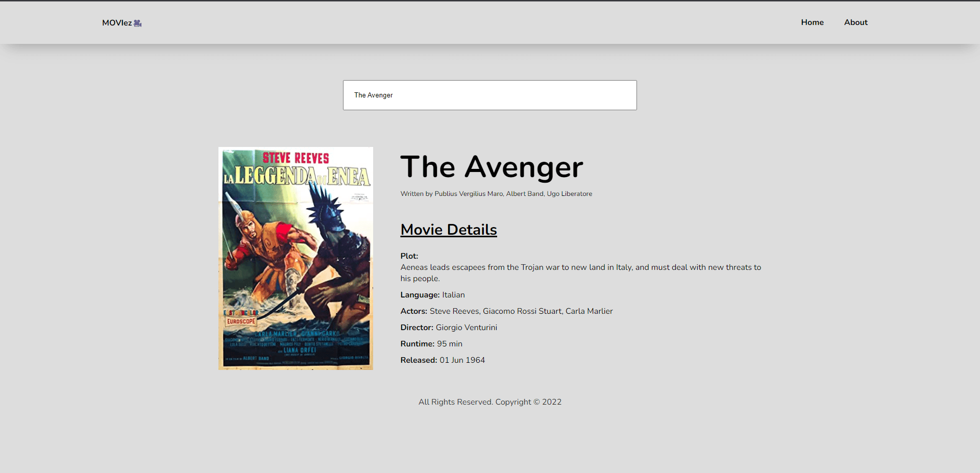Select the underlined Movie Details heading
This screenshot has height=473, width=980.
pyautogui.click(x=448, y=229)
